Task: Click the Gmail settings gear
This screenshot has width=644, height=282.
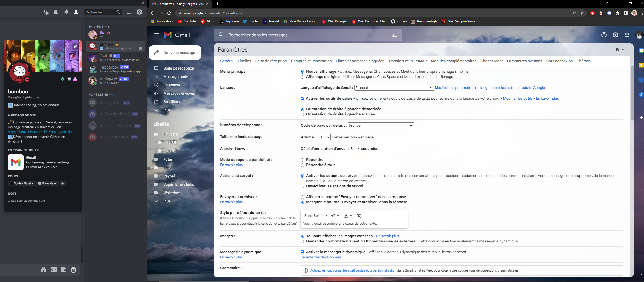Action: pos(616,35)
